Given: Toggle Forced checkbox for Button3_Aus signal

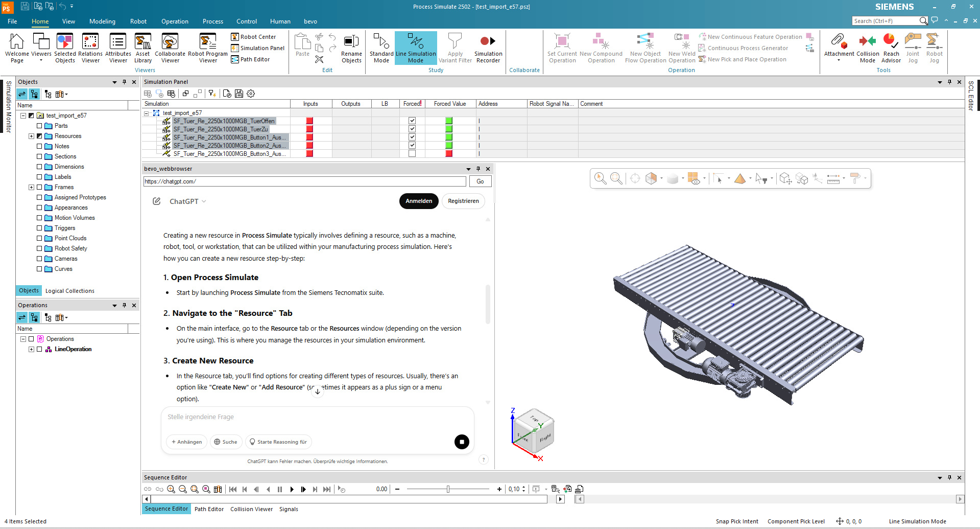Looking at the screenshot, I should (412, 154).
